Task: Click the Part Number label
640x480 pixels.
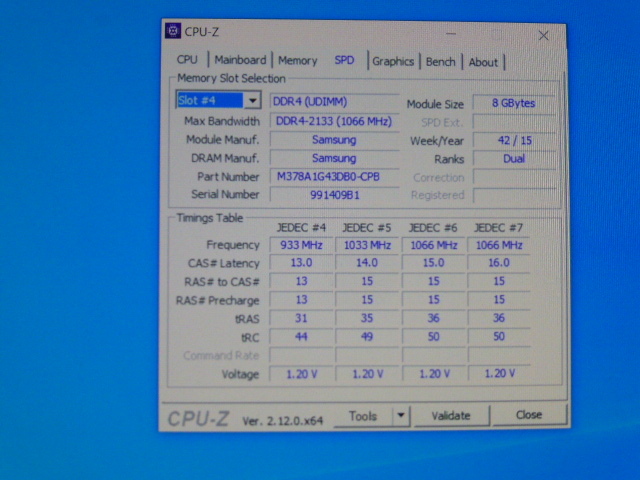Action: [x=228, y=177]
